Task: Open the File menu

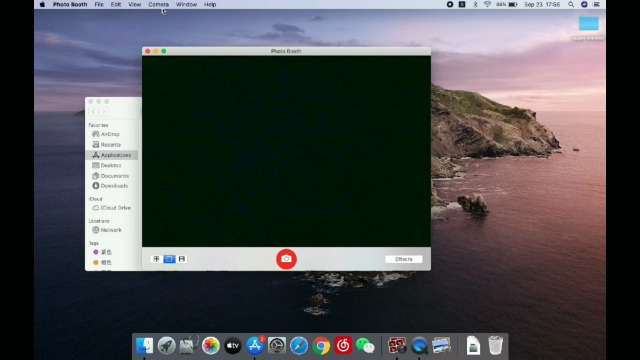Action: tap(99, 4)
